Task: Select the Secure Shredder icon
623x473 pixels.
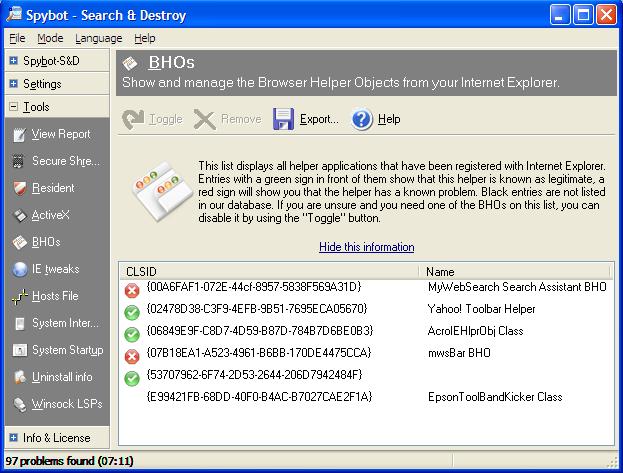Action: (x=18, y=161)
